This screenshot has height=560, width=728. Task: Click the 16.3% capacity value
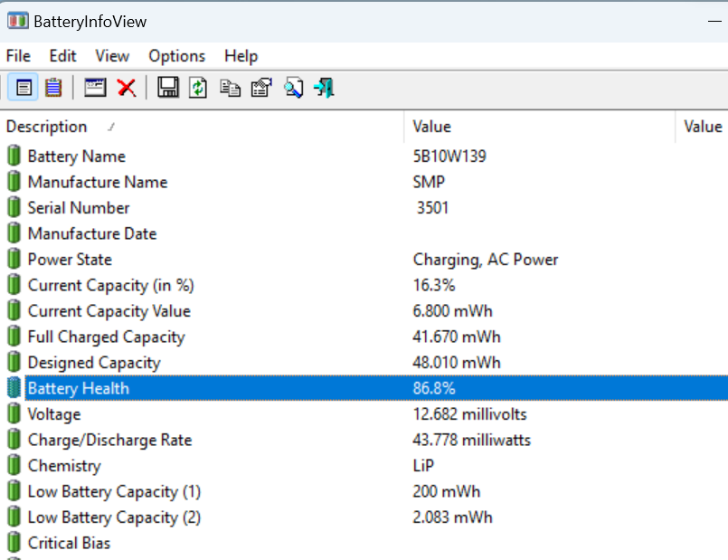click(x=434, y=285)
